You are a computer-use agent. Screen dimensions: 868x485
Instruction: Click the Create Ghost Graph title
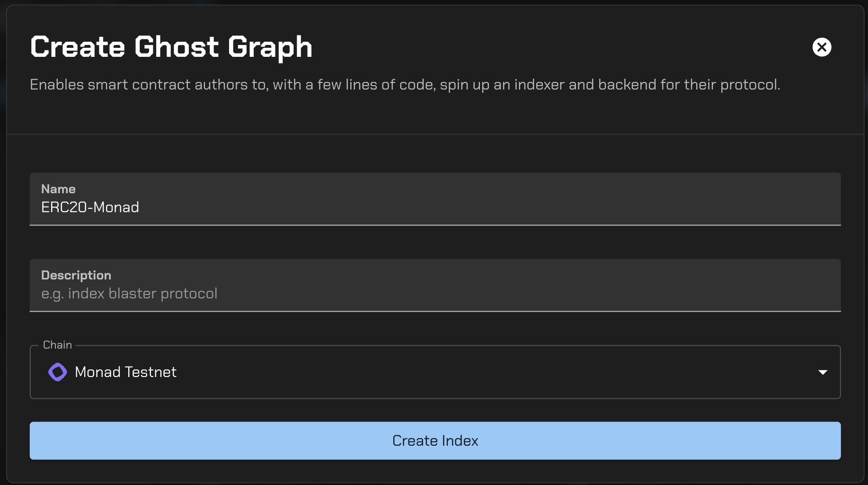(171, 47)
